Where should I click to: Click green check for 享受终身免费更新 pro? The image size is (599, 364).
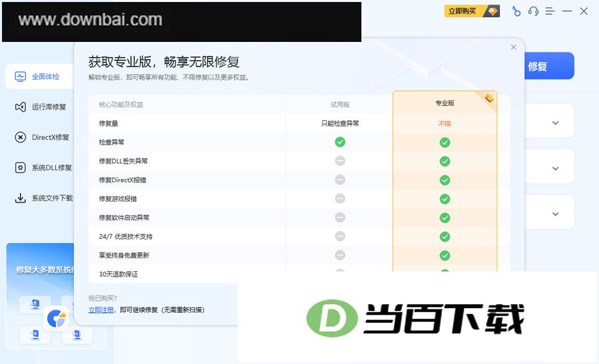(x=445, y=256)
